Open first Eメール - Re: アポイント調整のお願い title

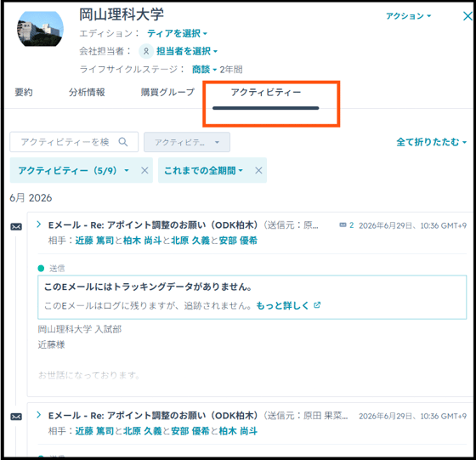coord(153,225)
